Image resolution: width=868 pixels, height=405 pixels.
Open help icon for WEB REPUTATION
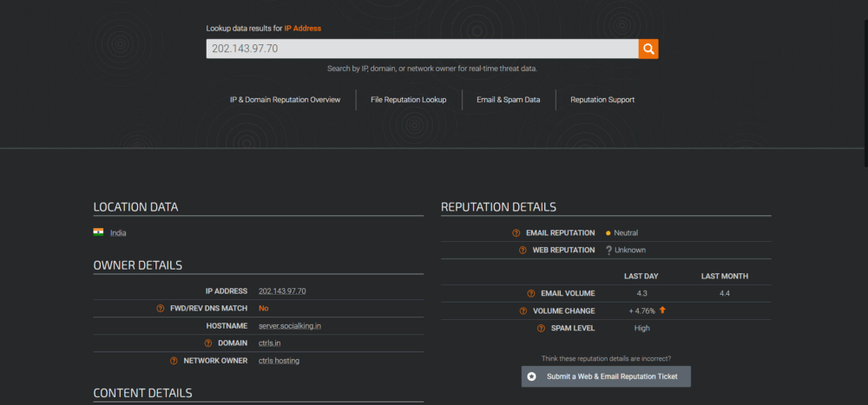pyautogui.click(x=523, y=250)
